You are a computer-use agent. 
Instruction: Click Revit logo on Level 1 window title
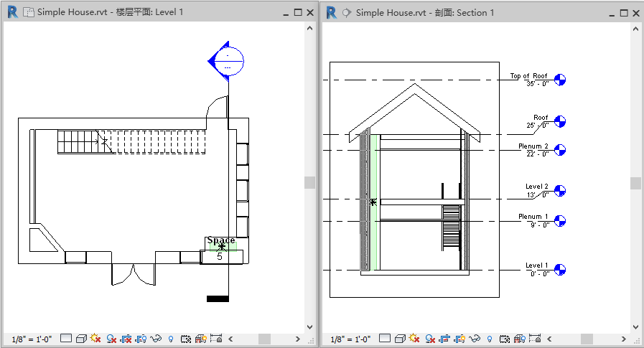[13, 12]
